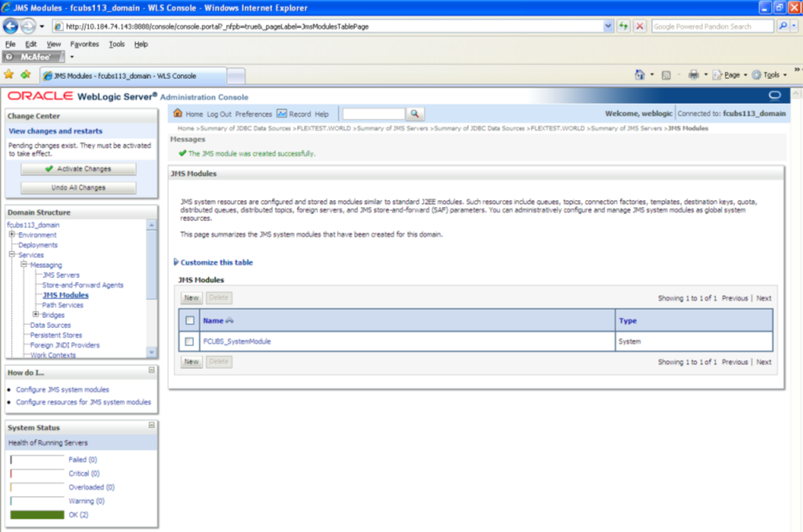The width and height of the screenshot is (803, 532).
Task: Click the WebLogic console Home house icon
Action: pyautogui.click(x=177, y=113)
